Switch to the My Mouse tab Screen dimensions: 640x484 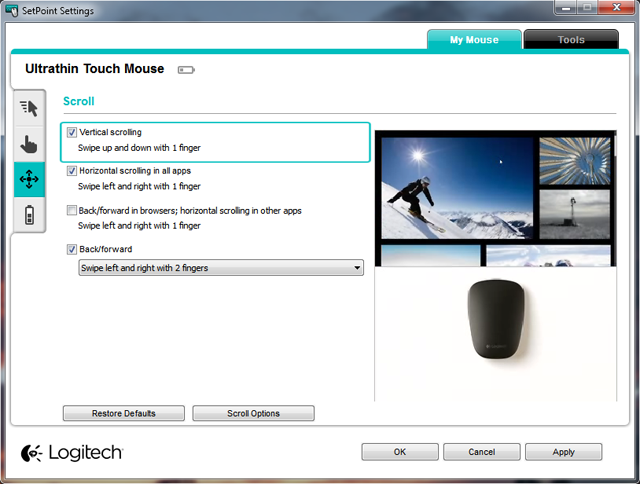point(474,40)
